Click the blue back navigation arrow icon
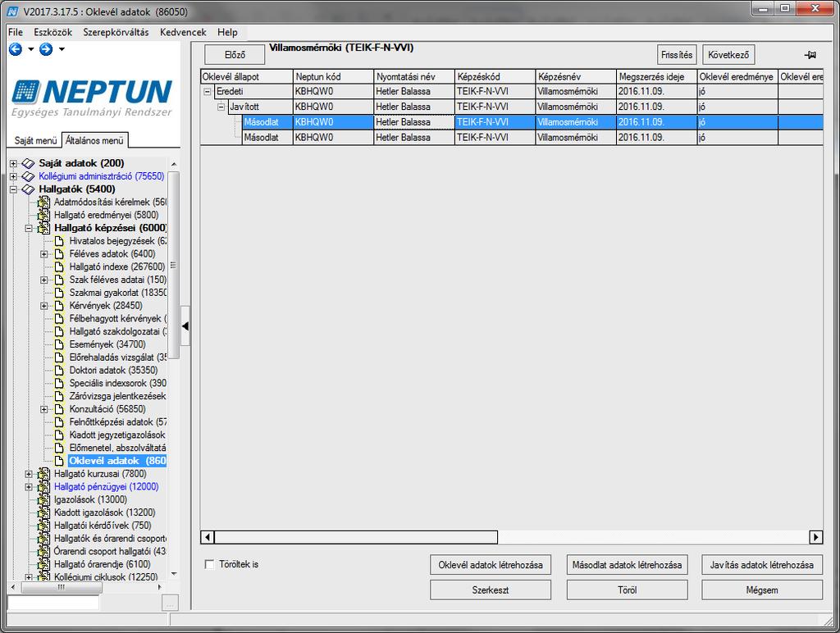The width and height of the screenshot is (840, 633). tap(16, 49)
